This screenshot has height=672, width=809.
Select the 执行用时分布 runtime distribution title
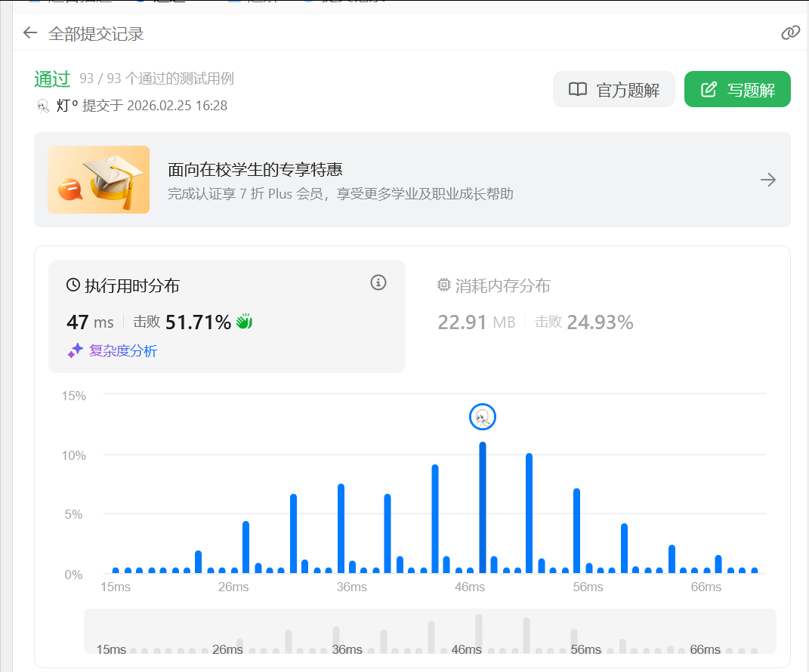[x=132, y=285]
